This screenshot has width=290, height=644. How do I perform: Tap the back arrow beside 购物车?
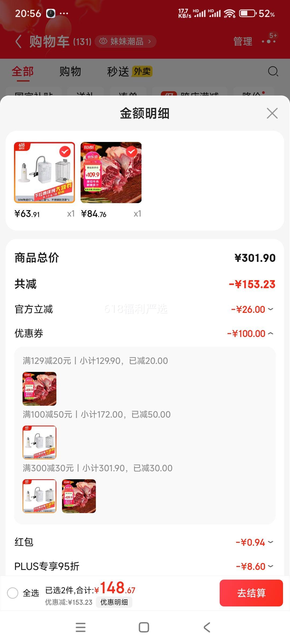18,42
